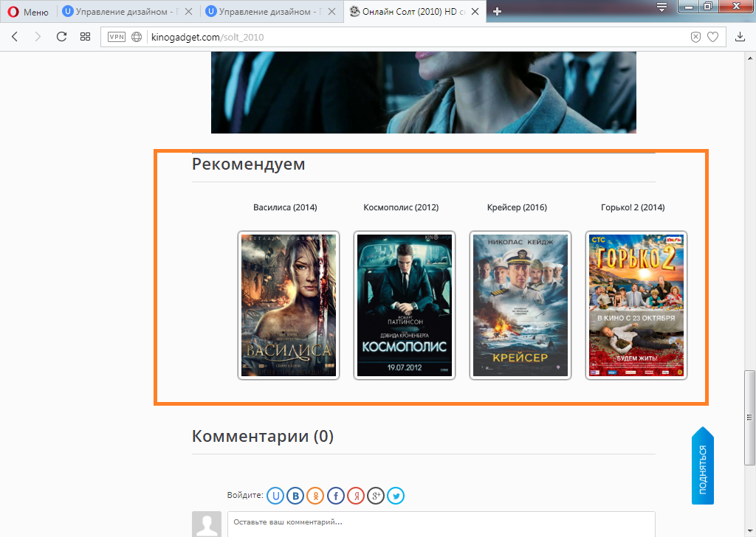Log in with Yandex icon

[x=356, y=496]
